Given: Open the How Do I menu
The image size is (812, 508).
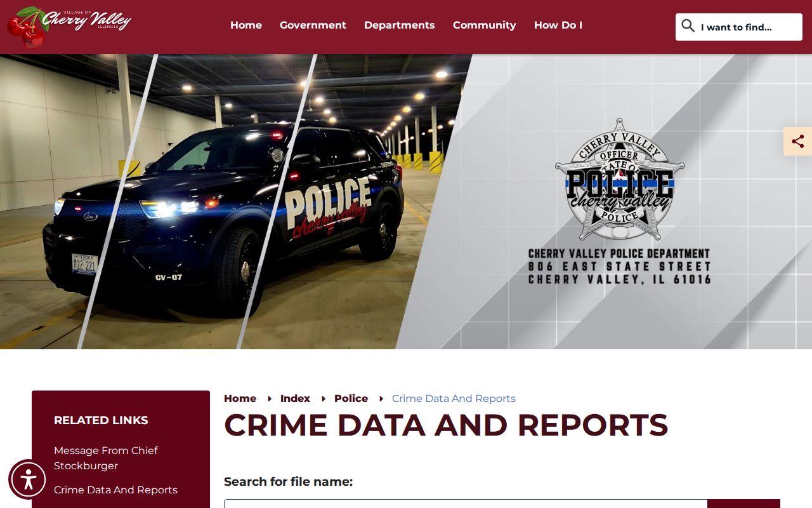Looking at the screenshot, I should [x=558, y=25].
